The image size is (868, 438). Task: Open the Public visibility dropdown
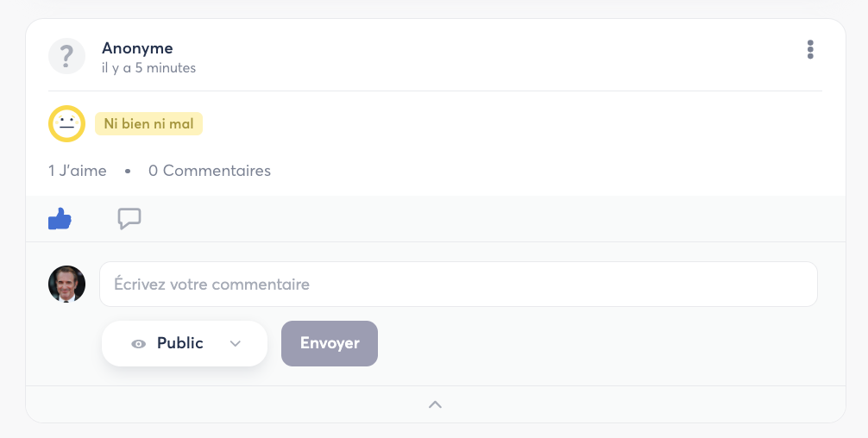185,344
